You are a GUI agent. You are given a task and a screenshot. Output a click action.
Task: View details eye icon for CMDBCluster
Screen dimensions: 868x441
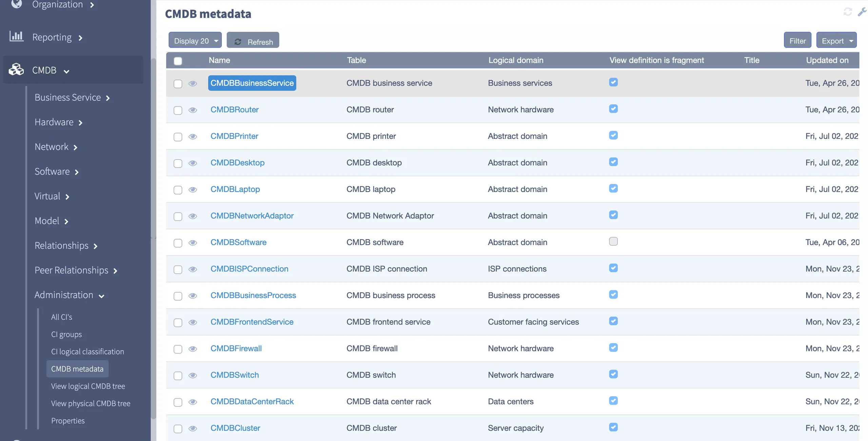tap(193, 428)
